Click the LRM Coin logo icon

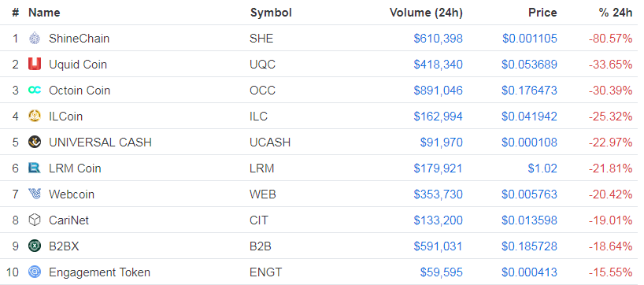tap(35, 168)
